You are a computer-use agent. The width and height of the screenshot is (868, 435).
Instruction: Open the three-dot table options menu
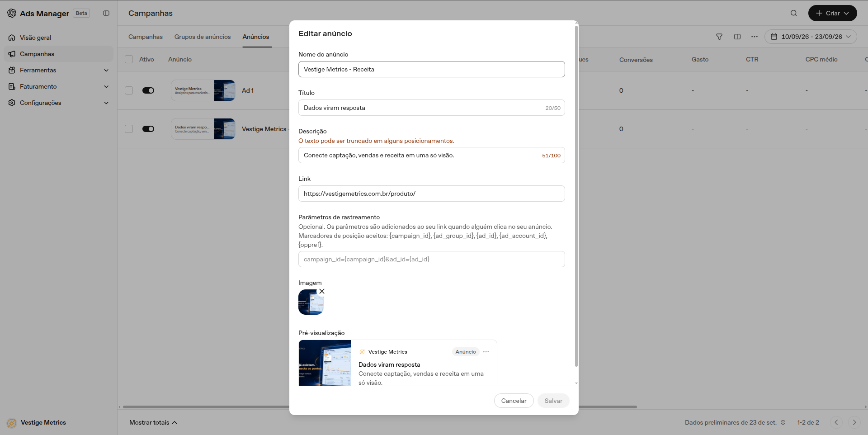coord(755,37)
